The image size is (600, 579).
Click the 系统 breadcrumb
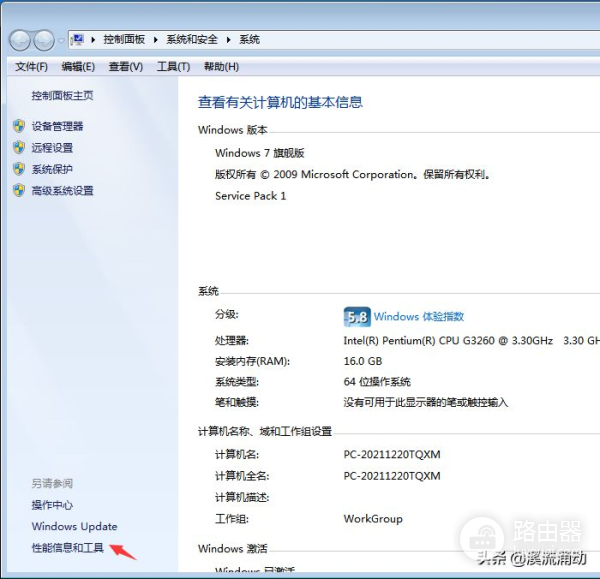[249, 39]
